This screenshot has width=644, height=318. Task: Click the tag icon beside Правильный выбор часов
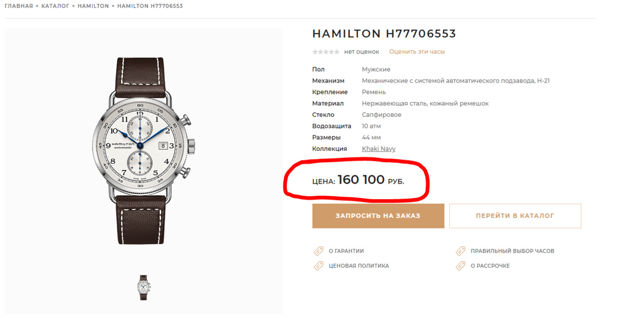(460, 251)
